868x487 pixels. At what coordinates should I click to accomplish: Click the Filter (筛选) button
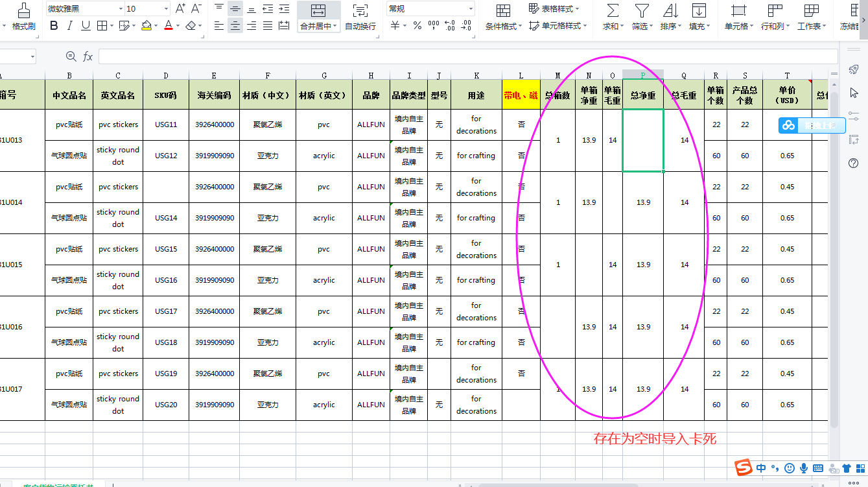click(x=642, y=18)
